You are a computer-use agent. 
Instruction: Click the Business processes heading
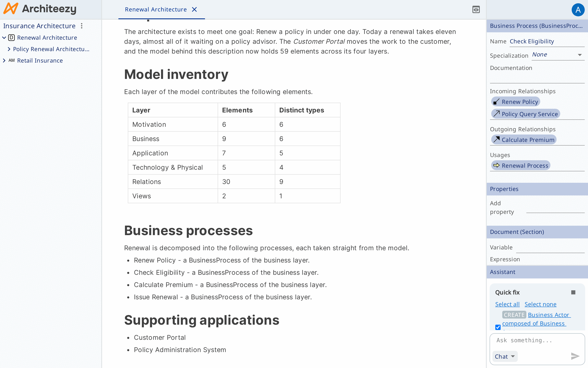coord(188,230)
